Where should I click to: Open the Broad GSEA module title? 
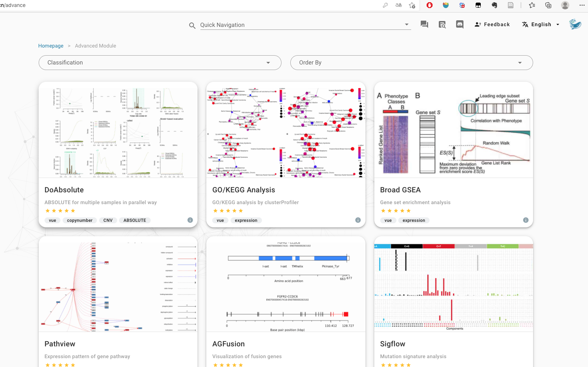tap(400, 190)
